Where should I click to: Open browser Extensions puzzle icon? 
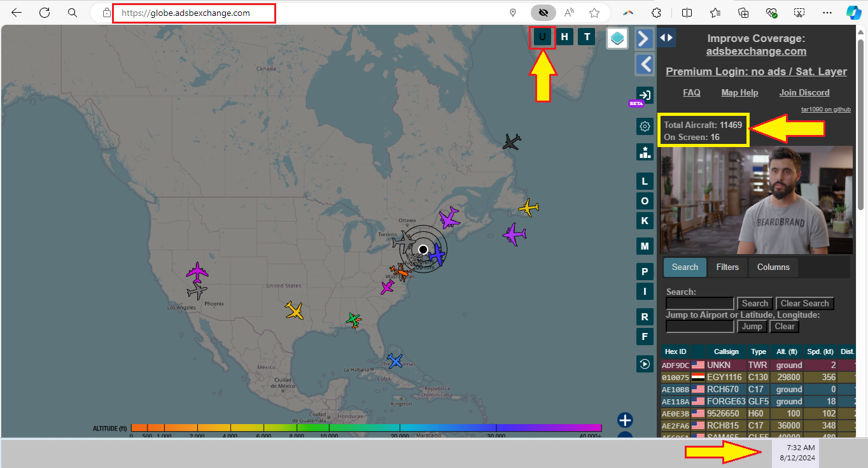657,13
